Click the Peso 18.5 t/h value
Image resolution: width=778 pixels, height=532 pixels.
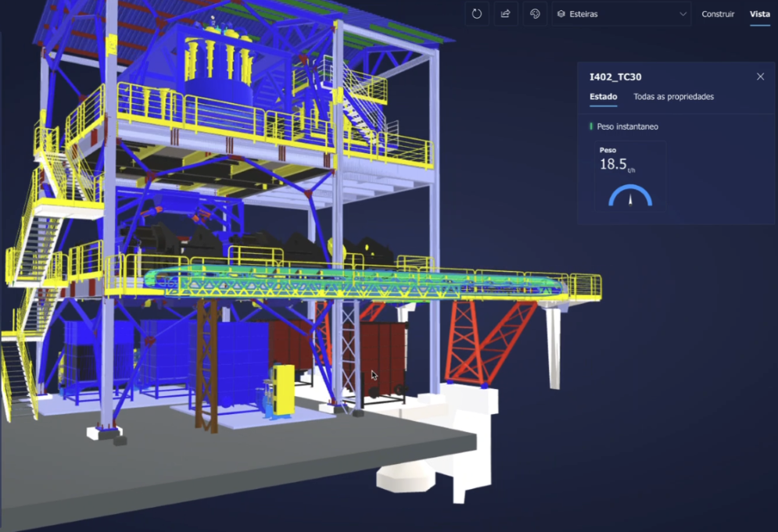click(x=614, y=164)
